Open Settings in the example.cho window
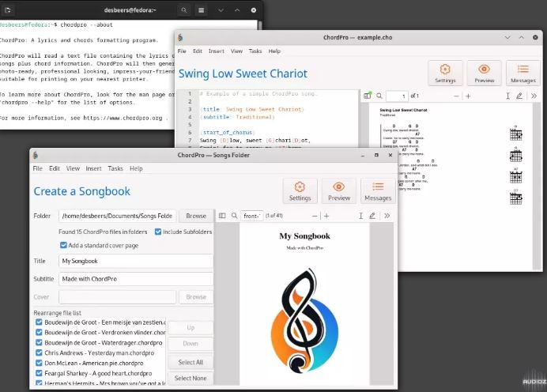The height and width of the screenshot is (392, 547). (445, 73)
